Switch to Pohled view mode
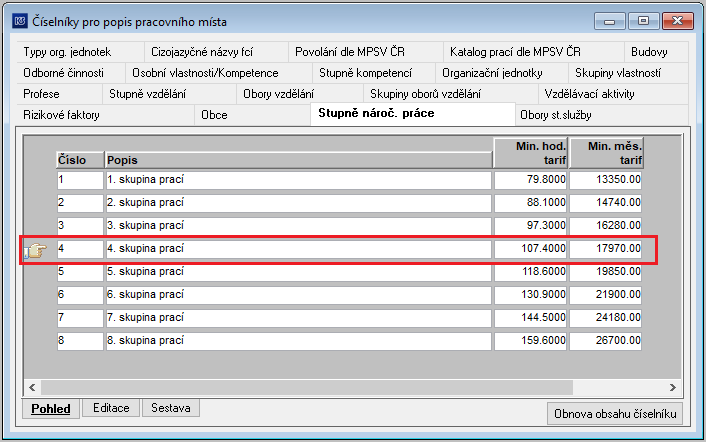 51,408
